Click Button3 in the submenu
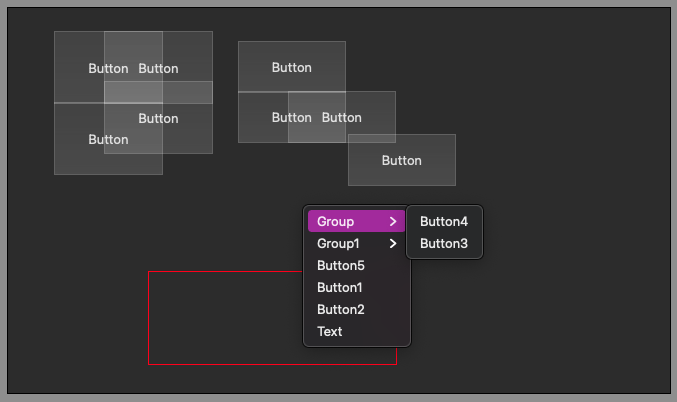The height and width of the screenshot is (402, 677). point(444,244)
